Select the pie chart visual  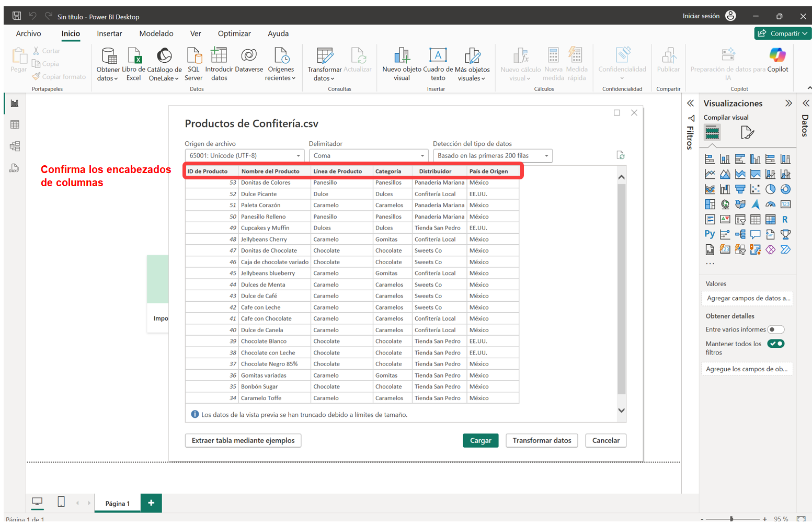click(771, 189)
